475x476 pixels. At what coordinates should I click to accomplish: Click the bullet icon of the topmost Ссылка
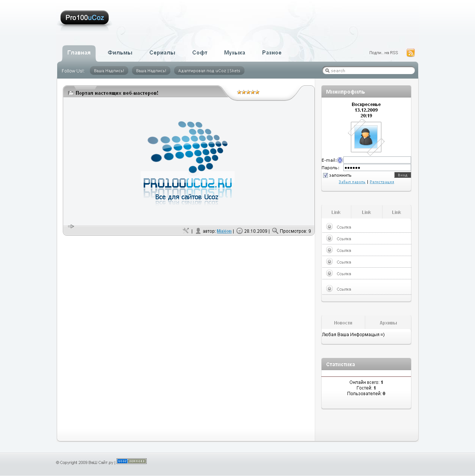(x=329, y=226)
